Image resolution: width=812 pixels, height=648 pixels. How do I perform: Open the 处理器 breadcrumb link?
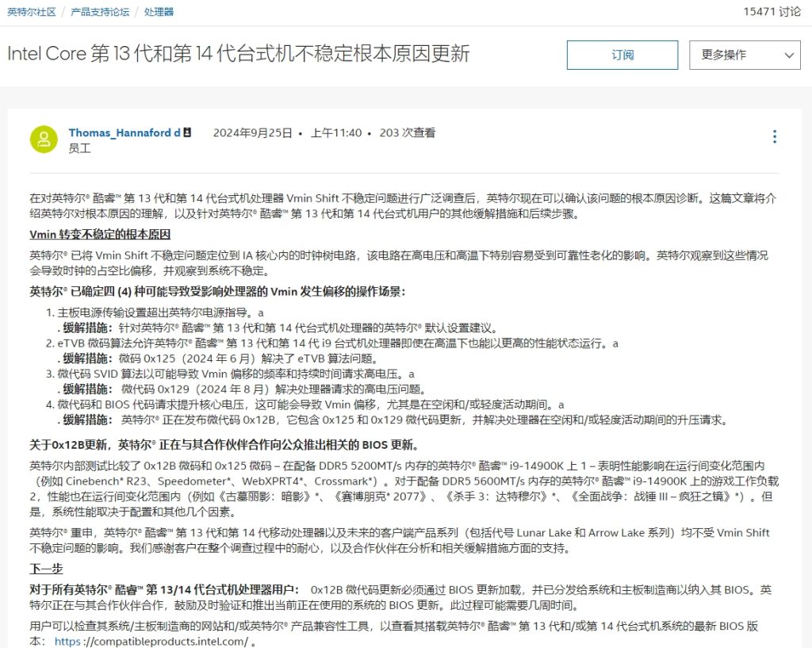click(x=159, y=12)
